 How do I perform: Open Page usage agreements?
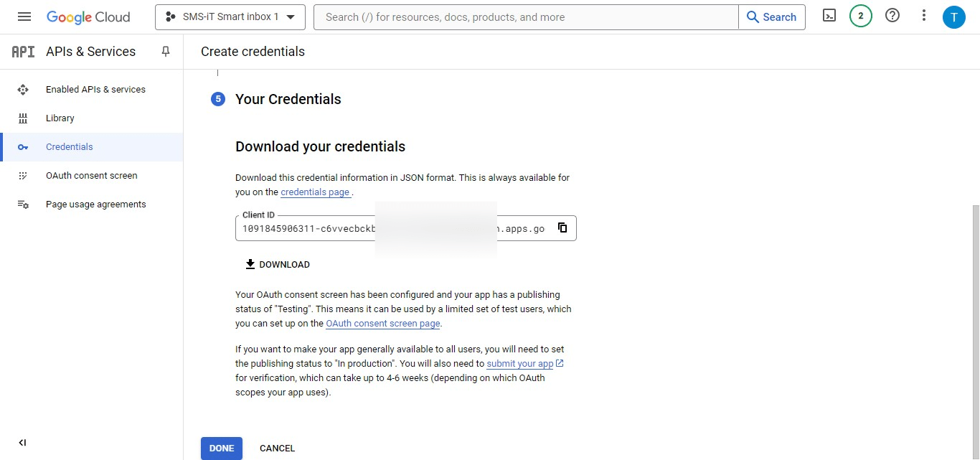tap(95, 205)
